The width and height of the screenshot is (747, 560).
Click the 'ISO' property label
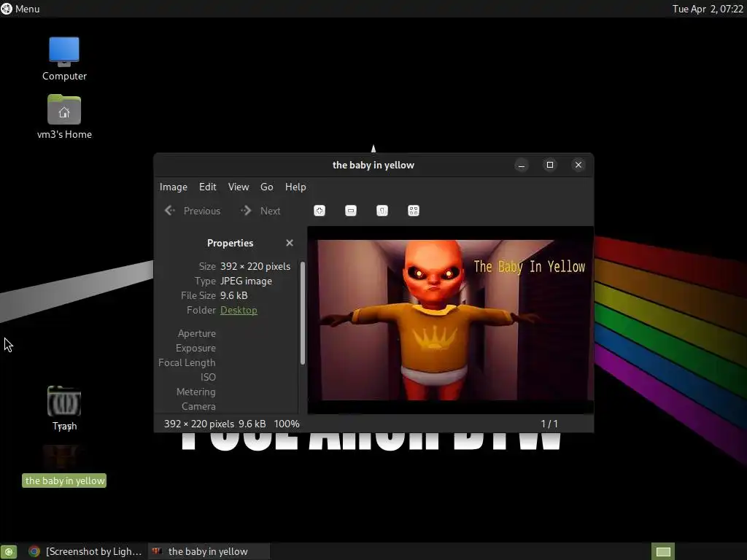coord(208,377)
